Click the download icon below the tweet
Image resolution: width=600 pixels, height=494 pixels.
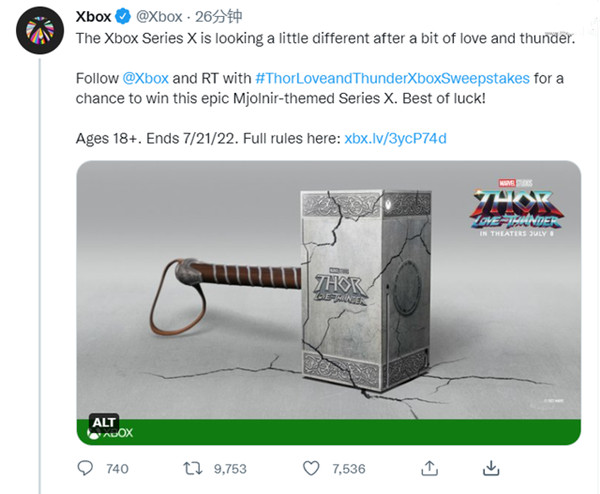coord(491,468)
